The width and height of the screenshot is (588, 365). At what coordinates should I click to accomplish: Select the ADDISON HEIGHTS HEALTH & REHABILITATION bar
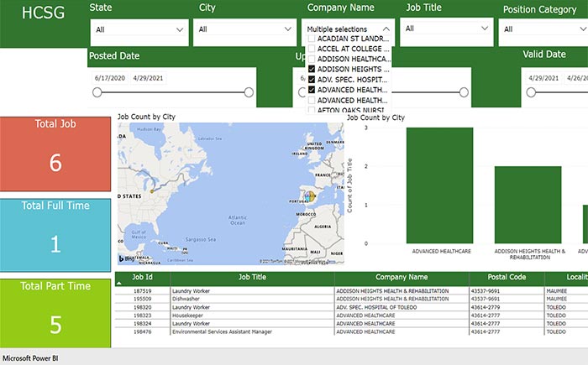(528, 205)
